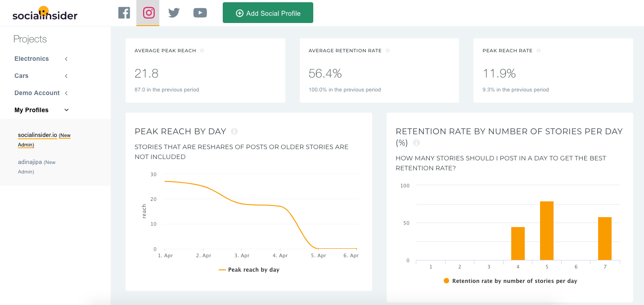Toggle Peak reach by day legend series

pyautogui.click(x=249, y=270)
